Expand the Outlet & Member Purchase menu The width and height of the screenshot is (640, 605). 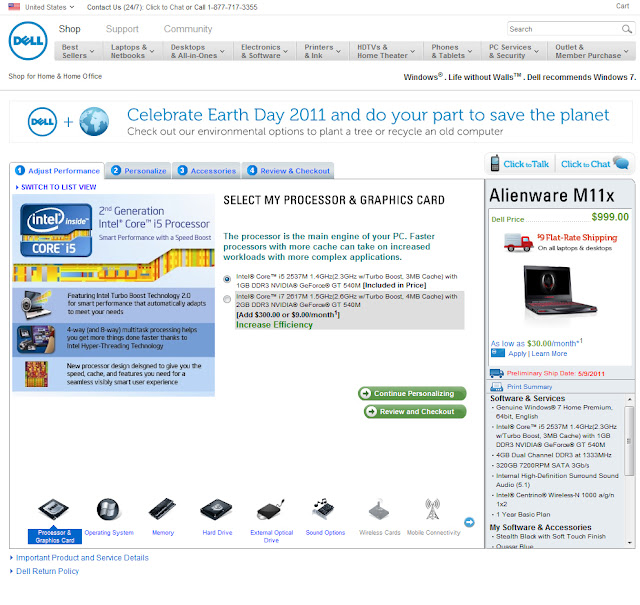pos(591,51)
